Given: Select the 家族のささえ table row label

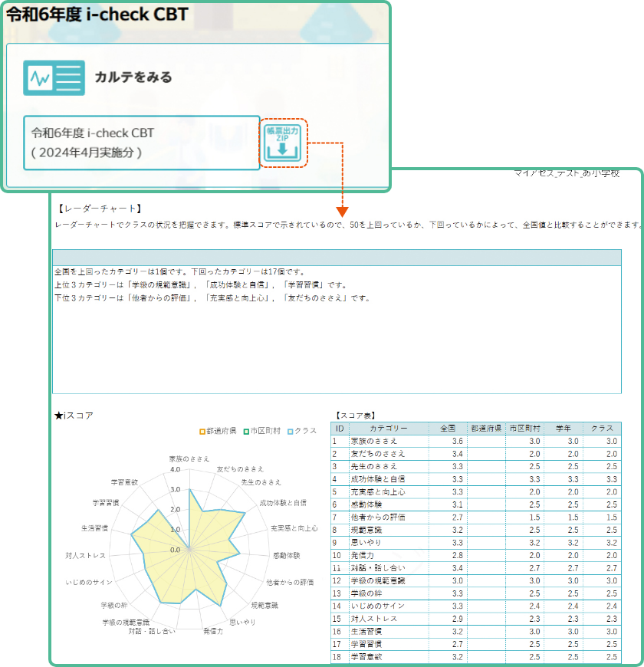Looking at the screenshot, I should point(374,441).
